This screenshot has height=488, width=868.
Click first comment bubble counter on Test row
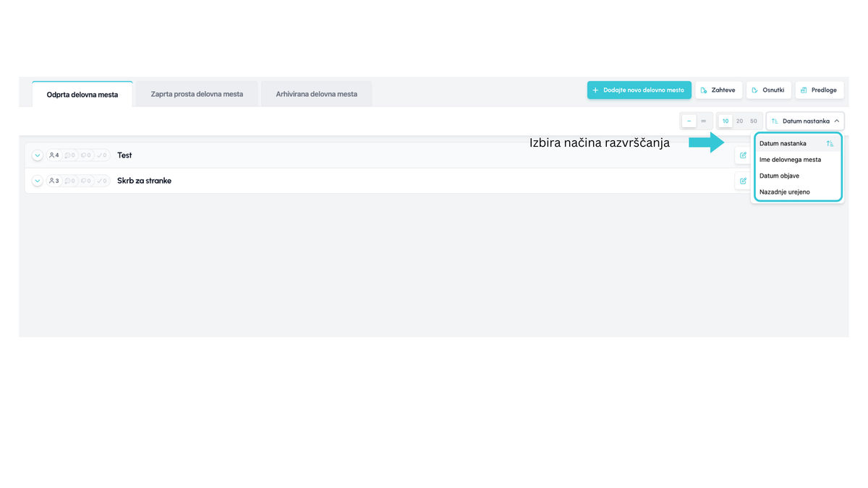(70, 155)
